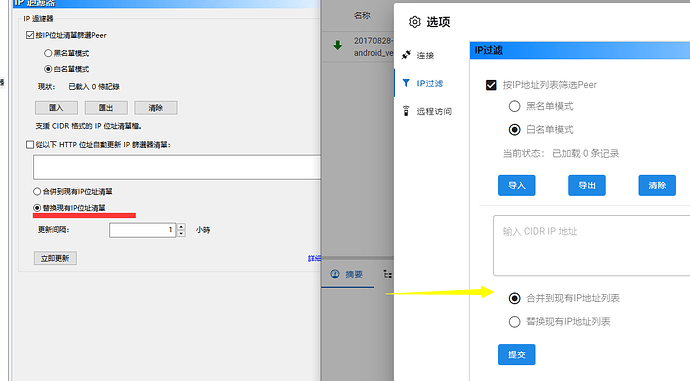This screenshot has width=690, height=381.
Task: Click the green download arrow icon
Action: [338, 45]
